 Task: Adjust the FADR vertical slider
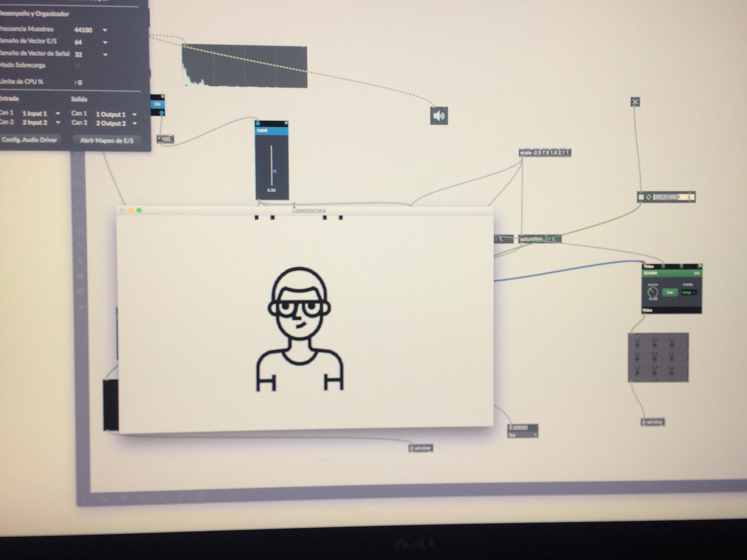272,171
